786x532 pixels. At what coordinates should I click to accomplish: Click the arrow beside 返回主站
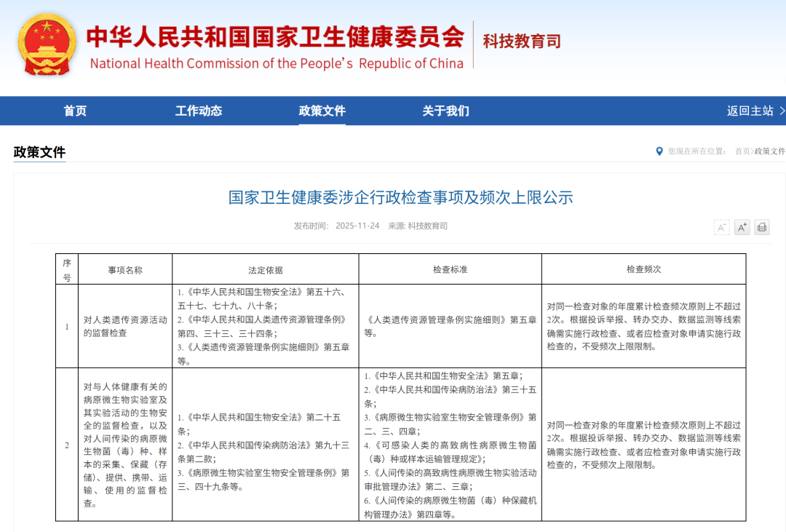782,111
